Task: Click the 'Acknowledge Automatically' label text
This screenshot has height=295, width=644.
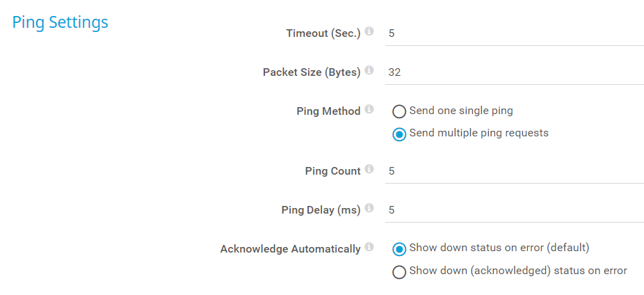Action: [x=290, y=249]
